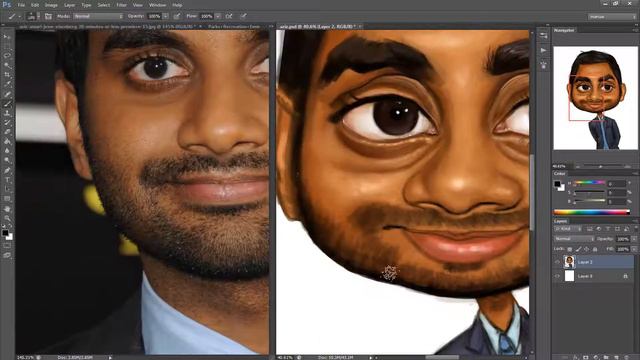Switch to the Parks+Recreation document tab
The image size is (640, 360).
(x=234, y=27)
